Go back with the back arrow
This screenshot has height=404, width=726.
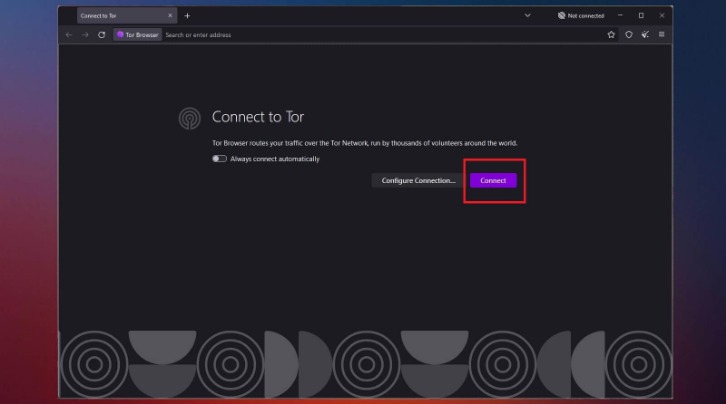coord(69,35)
